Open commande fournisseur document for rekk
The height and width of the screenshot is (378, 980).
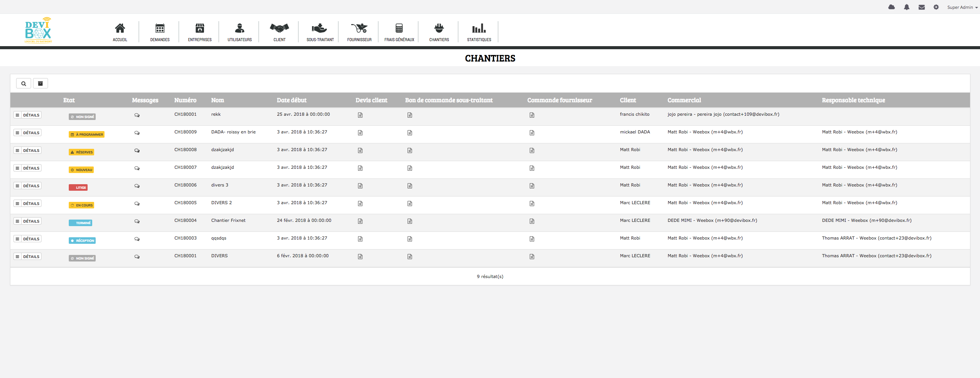532,115
